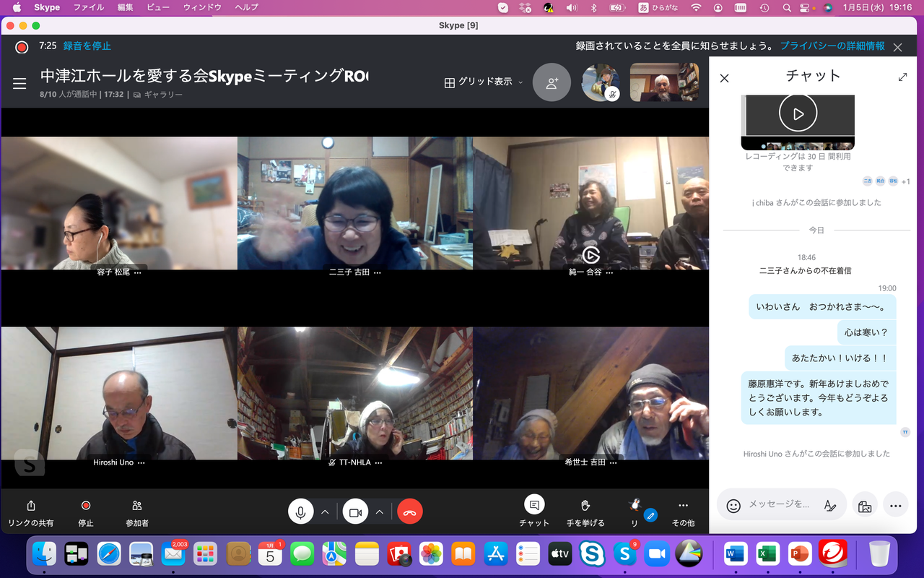Play the meeting recording in chat
This screenshot has width=924, height=578.
tap(798, 113)
